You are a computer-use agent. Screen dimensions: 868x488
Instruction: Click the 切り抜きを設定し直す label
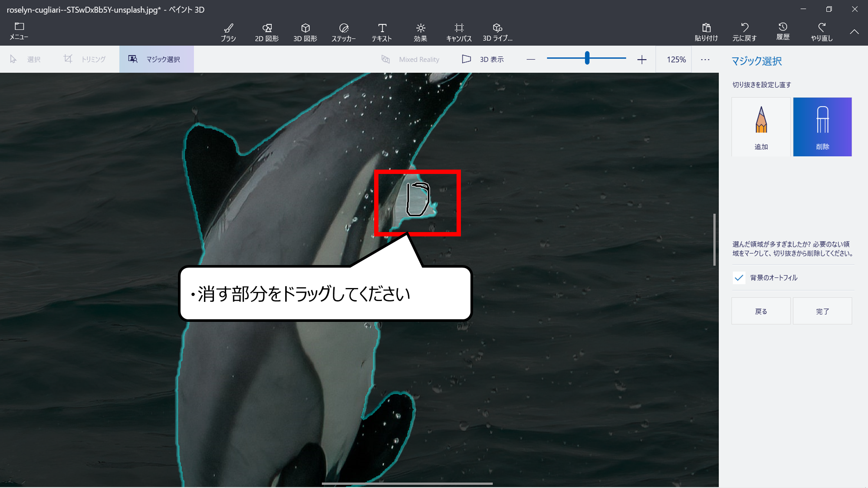coord(762,85)
